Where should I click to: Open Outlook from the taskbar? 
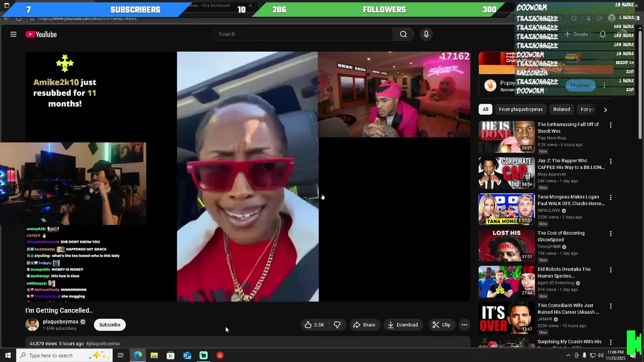tap(187, 355)
